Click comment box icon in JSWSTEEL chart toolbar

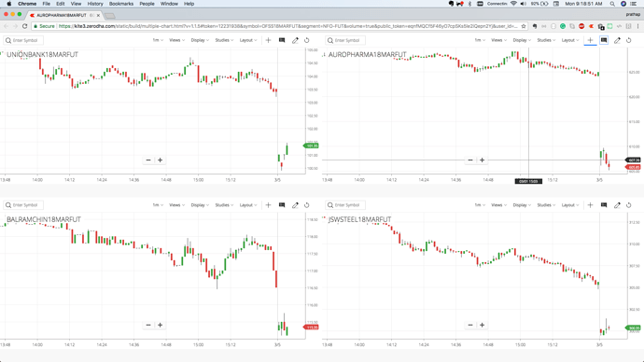(x=604, y=205)
